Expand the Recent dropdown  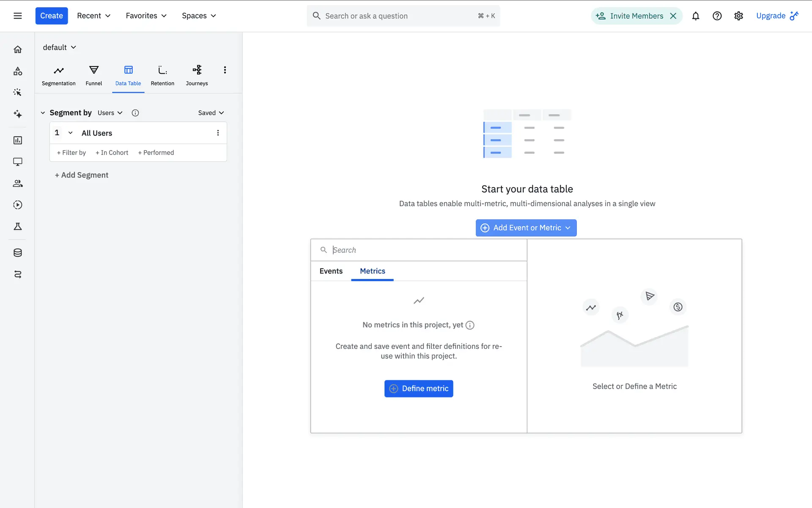click(x=93, y=16)
